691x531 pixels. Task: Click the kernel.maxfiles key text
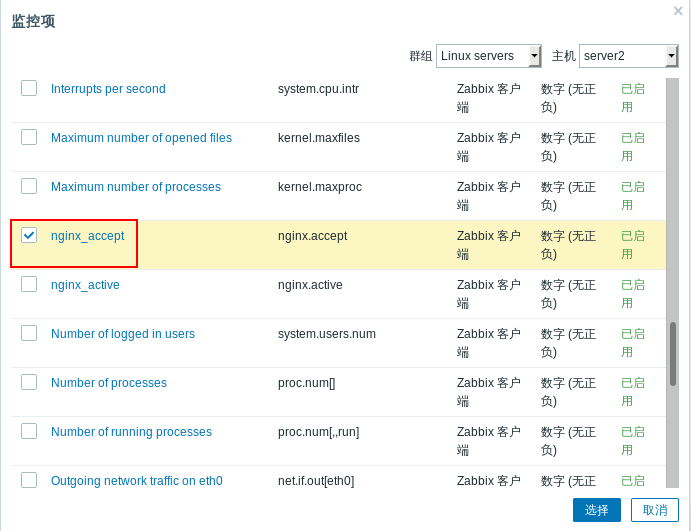point(319,138)
